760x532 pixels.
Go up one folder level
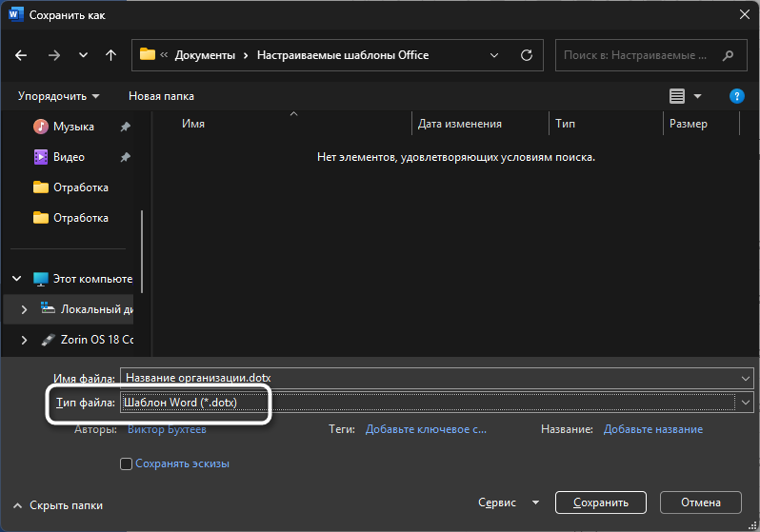(x=110, y=55)
